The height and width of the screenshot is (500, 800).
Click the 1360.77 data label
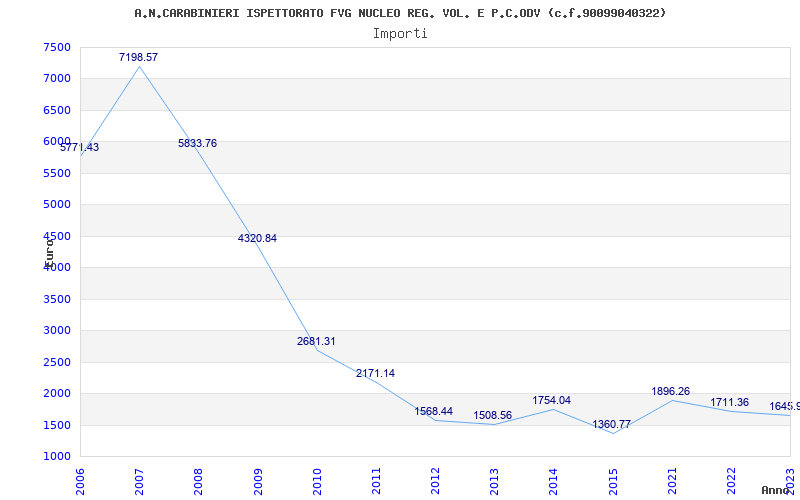tap(611, 424)
